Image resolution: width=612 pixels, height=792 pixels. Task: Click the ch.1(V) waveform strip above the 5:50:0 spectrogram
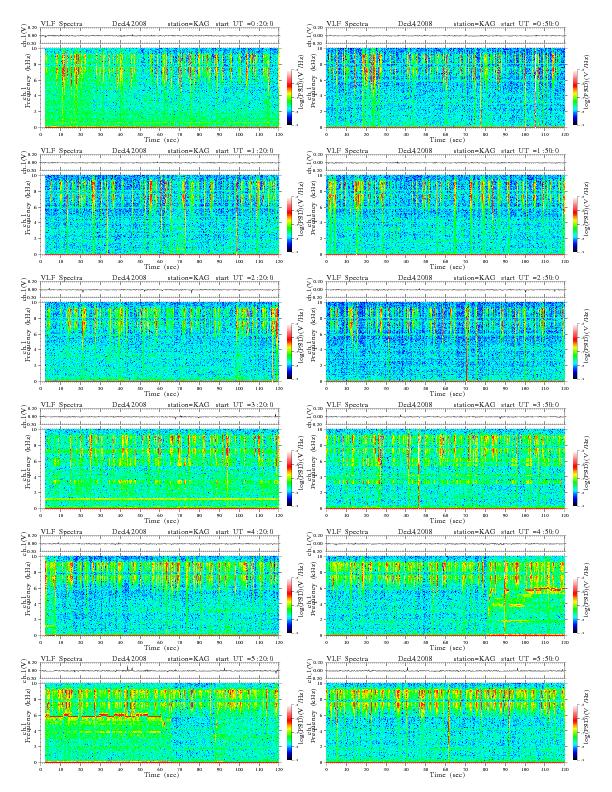(445, 671)
